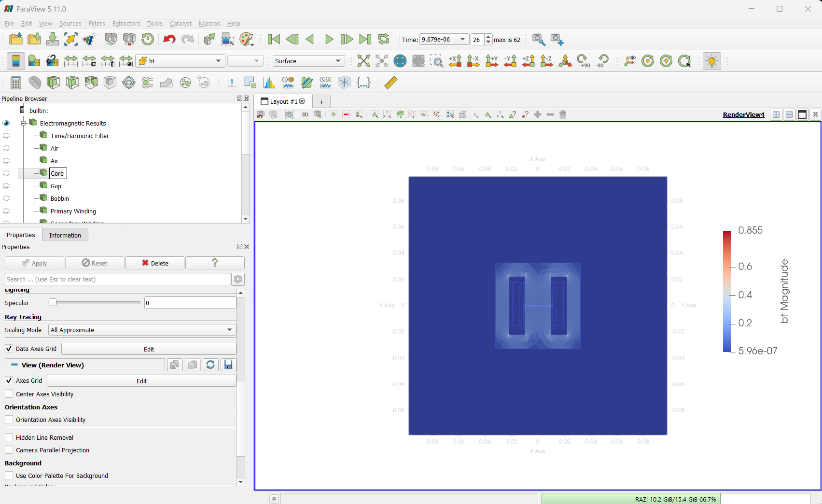Collapse the Electromagnetic Results tree node
This screenshot has height=504, width=822.
pos(23,123)
